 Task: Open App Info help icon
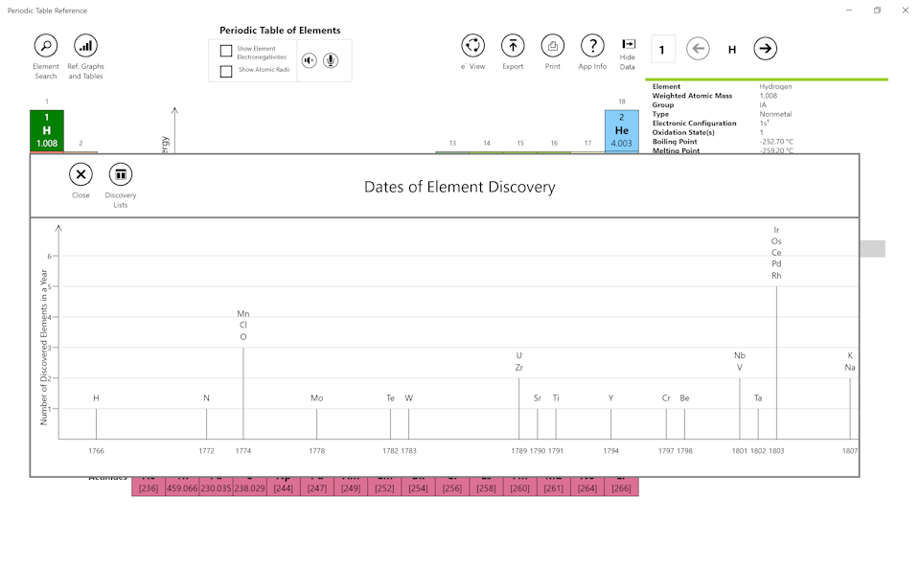click(x=592, y=46)
